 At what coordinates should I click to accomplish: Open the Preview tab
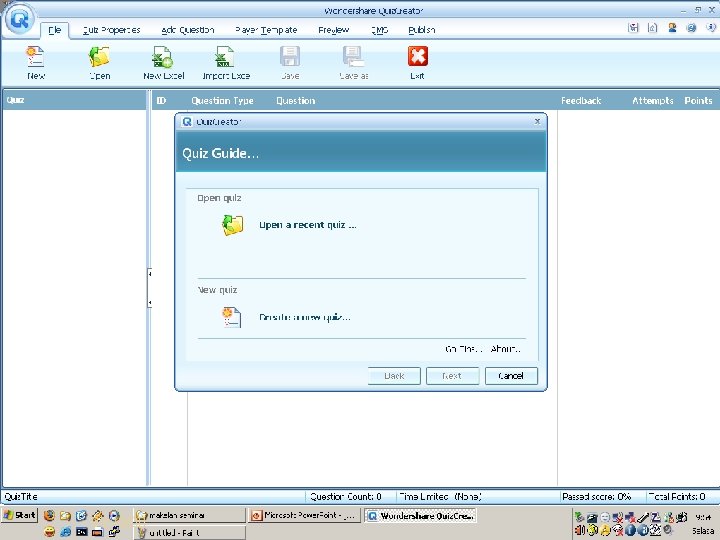(333, 30)
